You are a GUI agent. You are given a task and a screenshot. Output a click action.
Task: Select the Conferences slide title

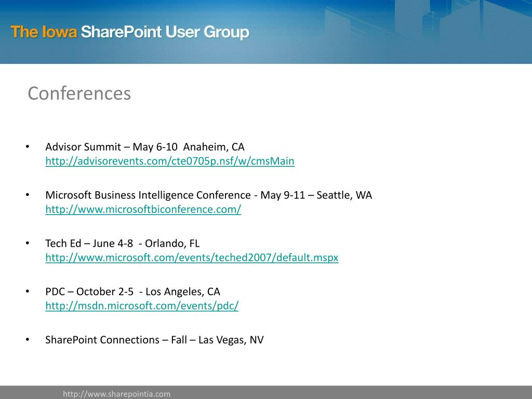[x=79, y=94]
